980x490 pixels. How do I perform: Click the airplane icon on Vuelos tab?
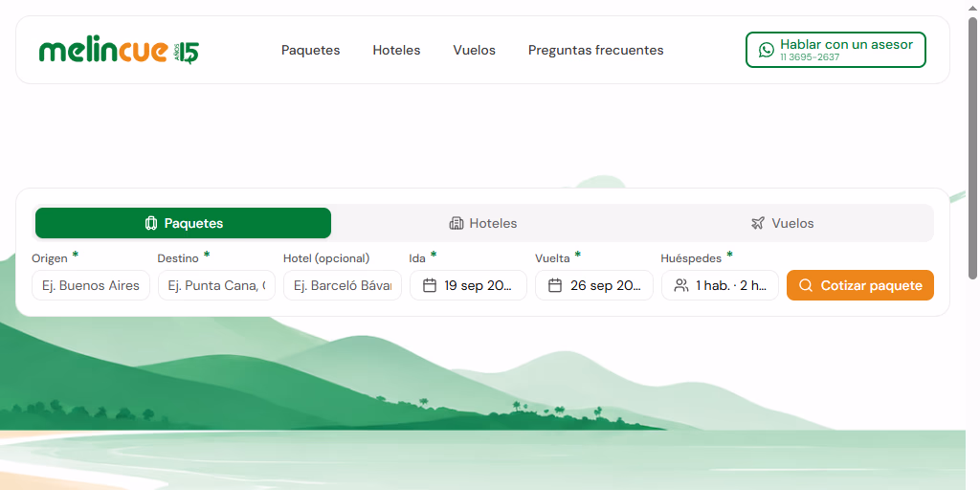[x=758, y=223]
